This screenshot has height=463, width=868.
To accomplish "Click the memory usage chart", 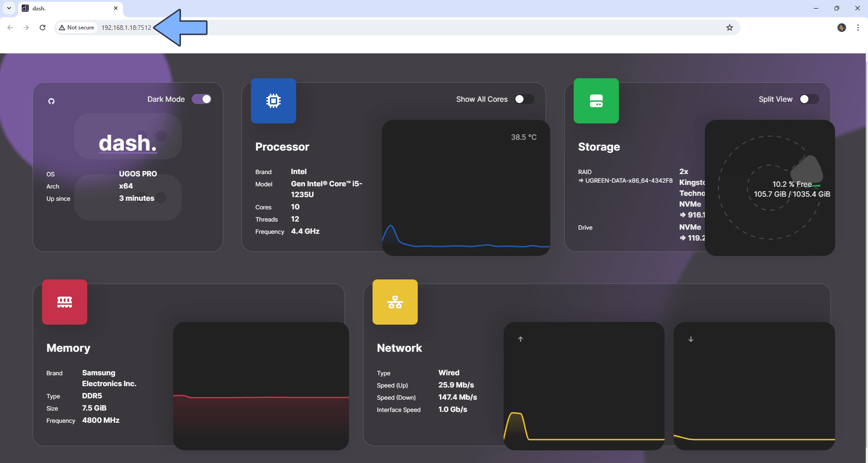I will 261,386.
